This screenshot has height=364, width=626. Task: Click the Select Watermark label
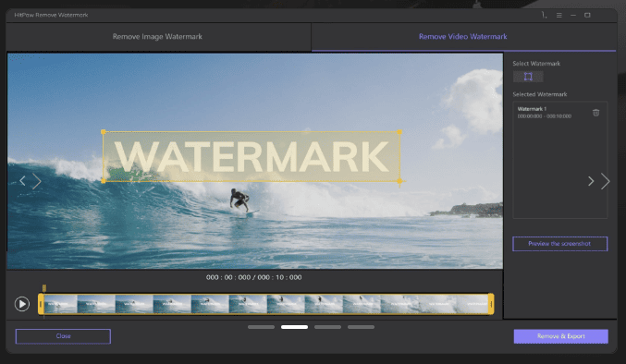click(x=536, y=64)
